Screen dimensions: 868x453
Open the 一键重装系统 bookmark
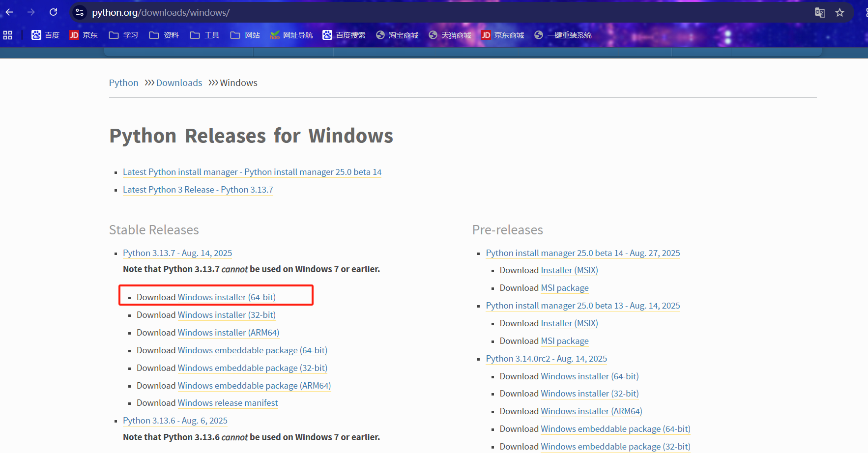click(x=563, y=35)
